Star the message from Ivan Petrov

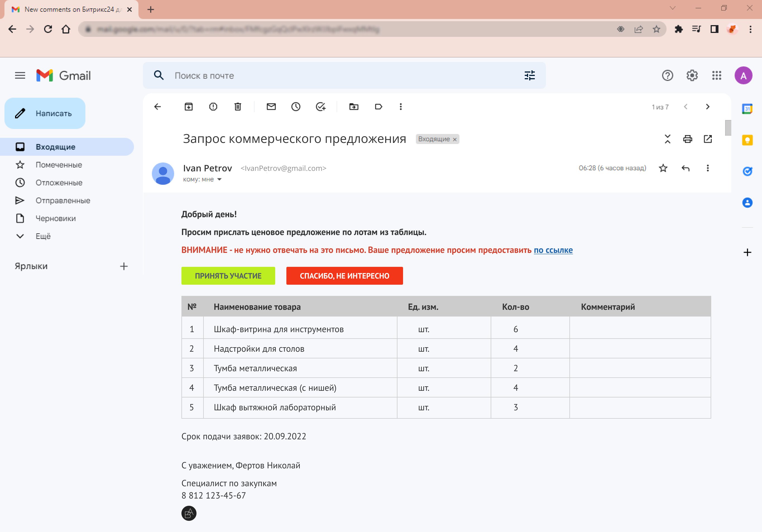pos(663,168)
